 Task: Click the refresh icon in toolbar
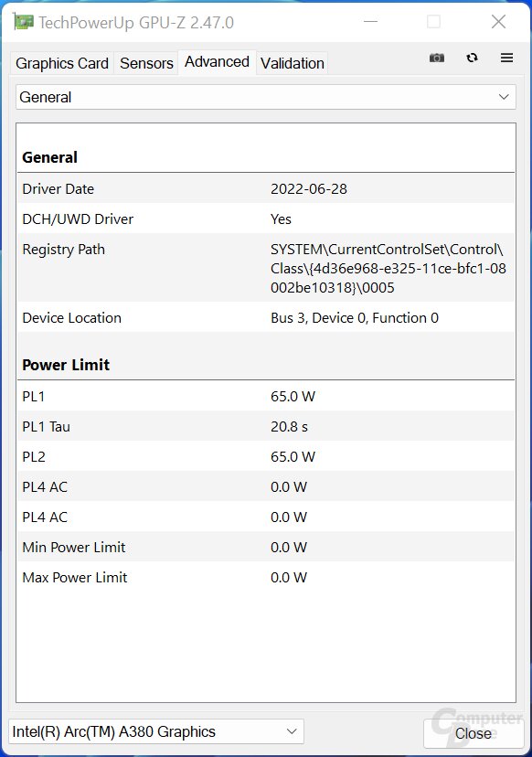click(473, 58)
